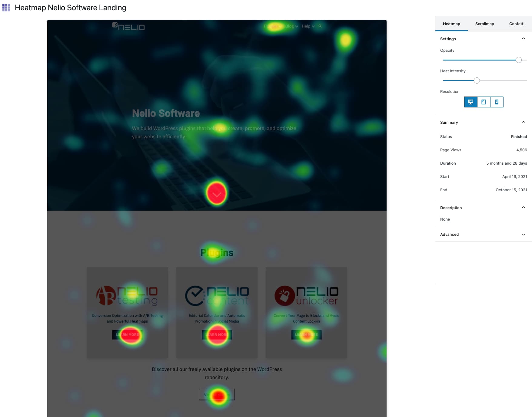532x417 pixels.
Task: Click the Heatmap Nelio Software Landing title
Action: pyautogui.click(x=71, y=8)
